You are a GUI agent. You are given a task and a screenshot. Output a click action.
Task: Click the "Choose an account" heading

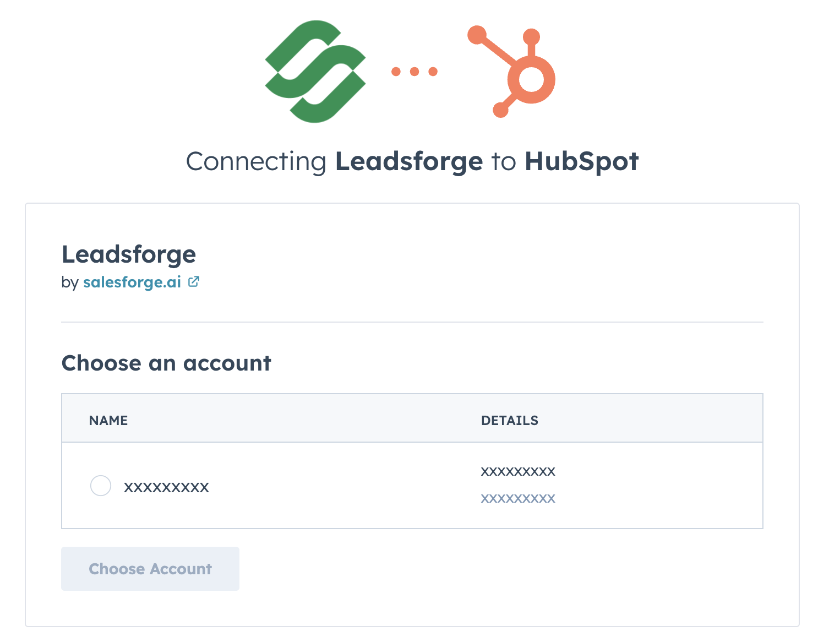click(166, 363)
